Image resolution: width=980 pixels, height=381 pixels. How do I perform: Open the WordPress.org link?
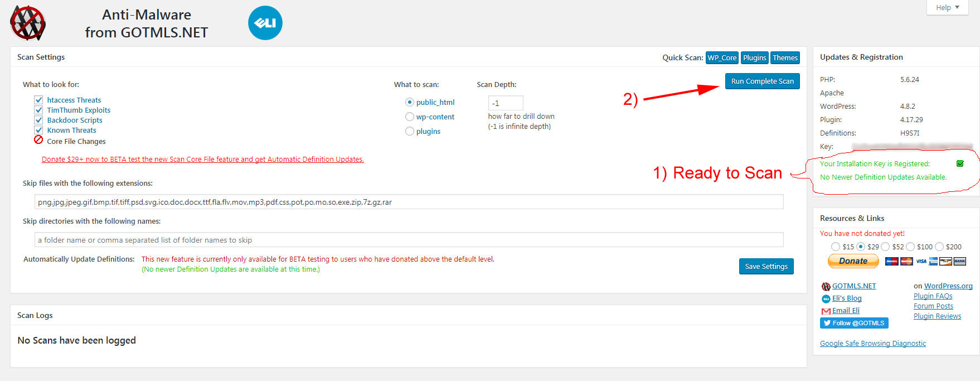coord(948,286)
